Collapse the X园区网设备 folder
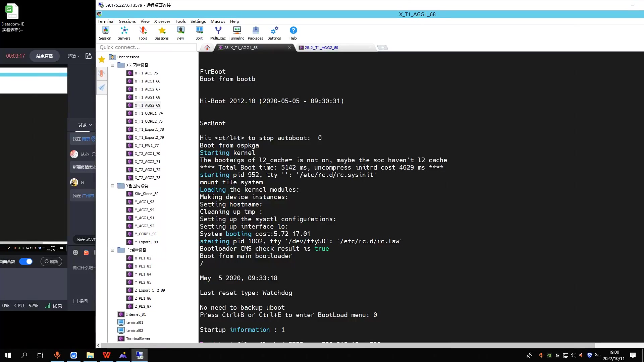 [112, 65]
